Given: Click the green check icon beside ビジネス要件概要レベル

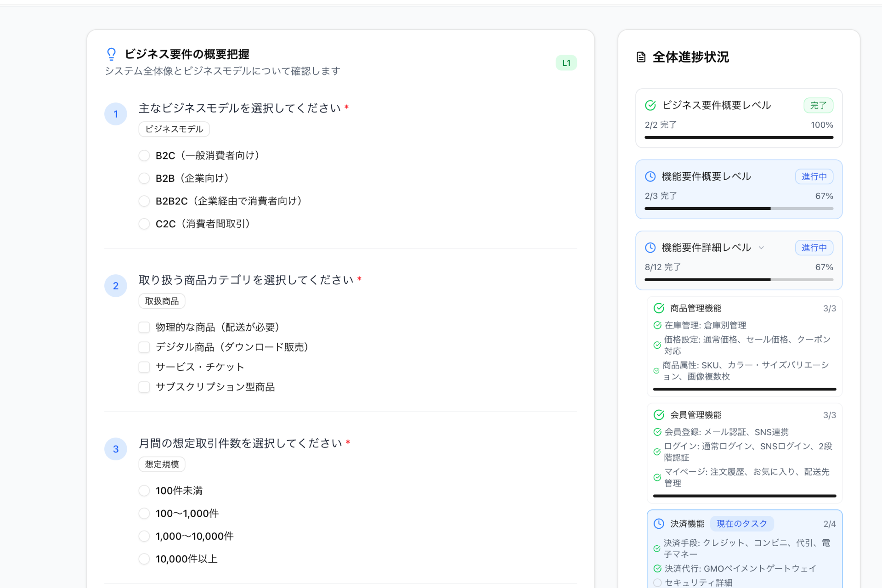Looking at the screenshot, I should tap(650, 105).
